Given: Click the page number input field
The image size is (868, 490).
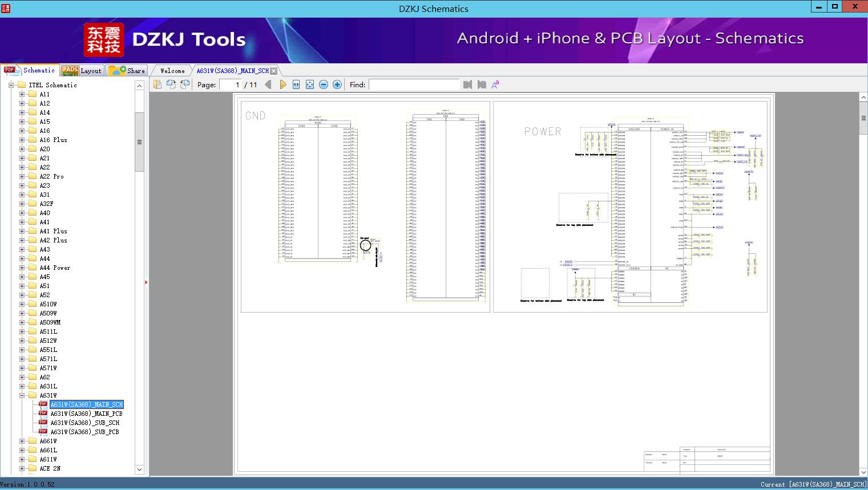Looking at the screenshot, I should click(x=231, y=84).
